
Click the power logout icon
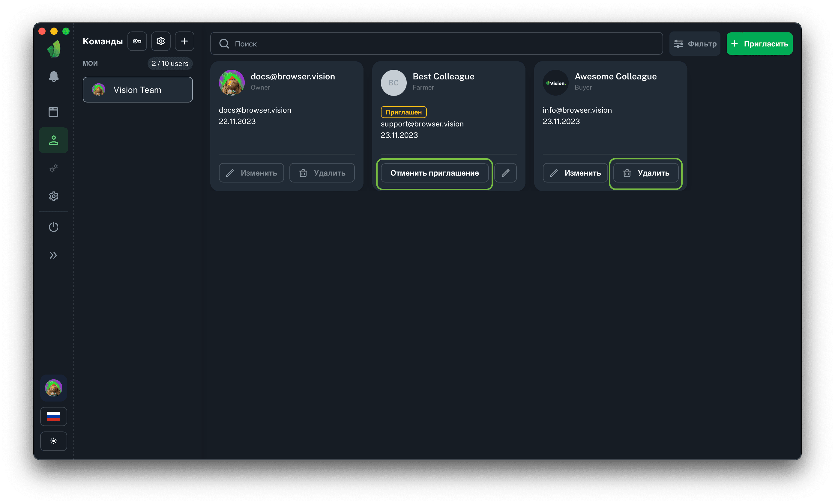pos(54,227)
